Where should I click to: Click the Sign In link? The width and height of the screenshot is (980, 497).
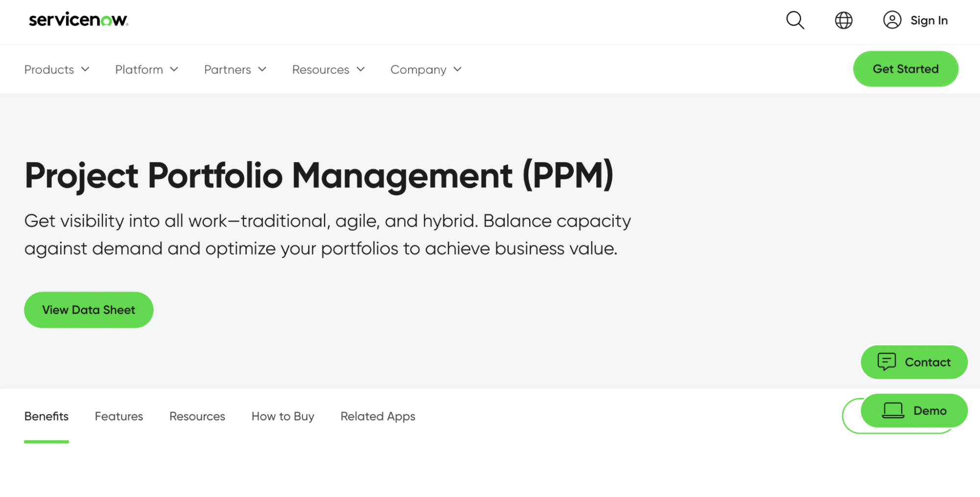pos(929,21)
